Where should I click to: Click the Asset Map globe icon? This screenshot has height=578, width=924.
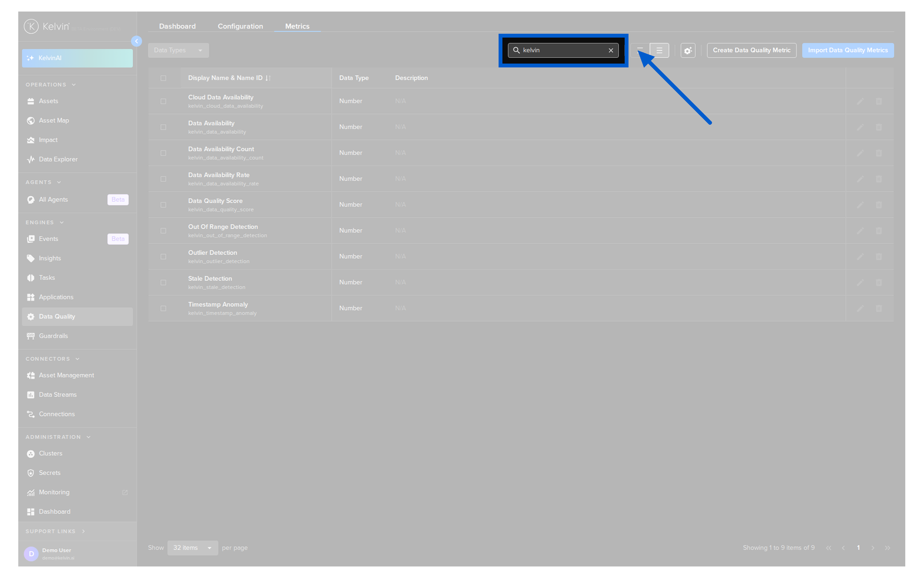click(31, 120)
